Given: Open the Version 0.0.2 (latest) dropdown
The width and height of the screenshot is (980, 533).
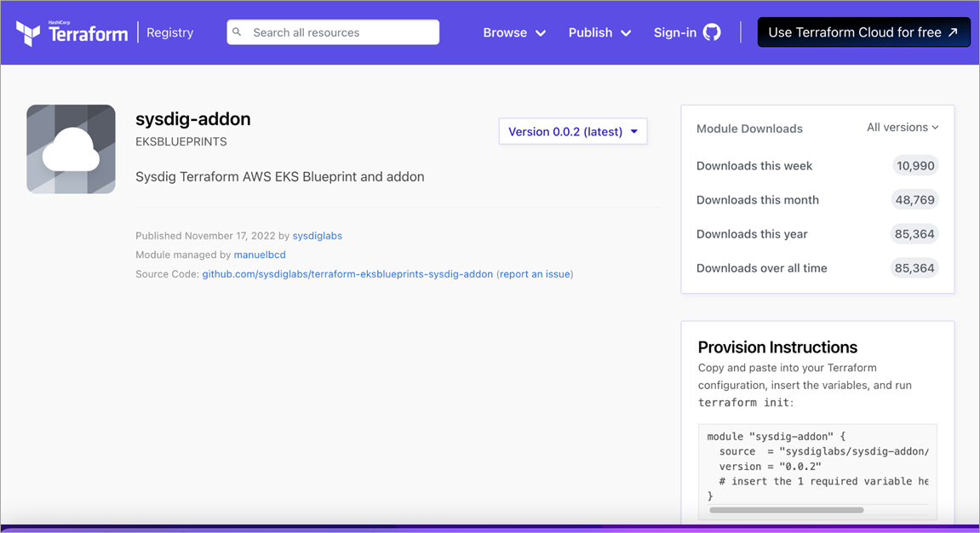Looking at the screenshot, I should click(573, 131).
